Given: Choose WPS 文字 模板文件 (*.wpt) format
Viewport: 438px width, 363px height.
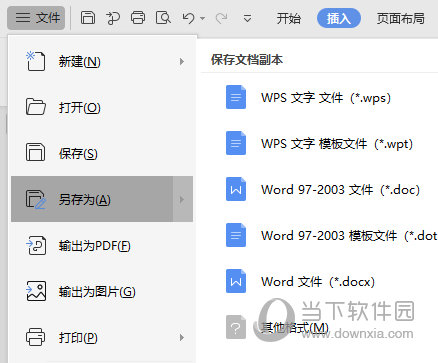Looking at the screenshot, I should tap(337, 144).
